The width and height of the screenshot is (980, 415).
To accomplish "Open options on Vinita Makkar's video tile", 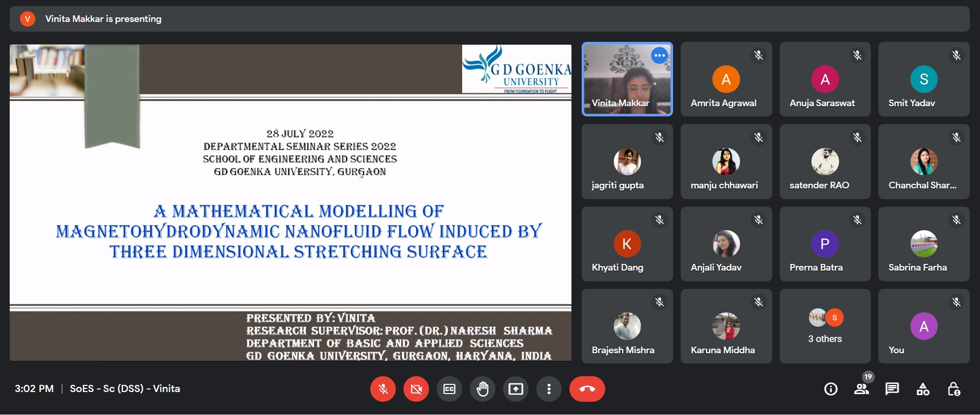I will pos(659,55).
